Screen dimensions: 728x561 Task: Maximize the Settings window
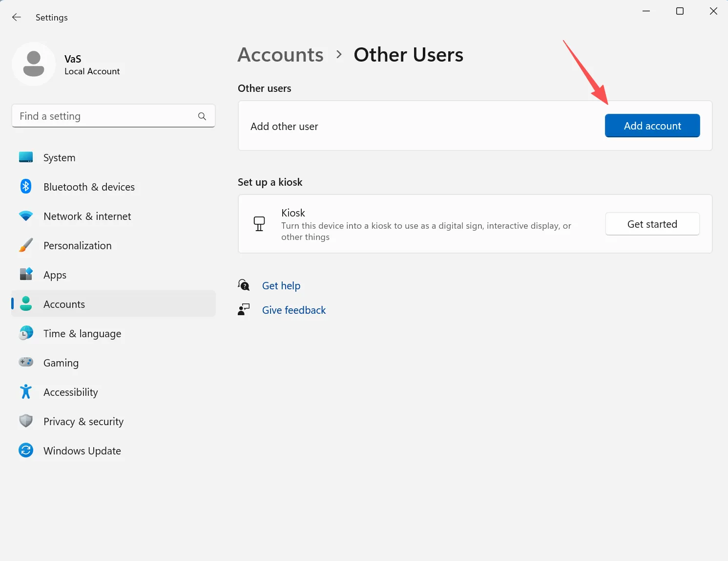[x=680, y=11]
